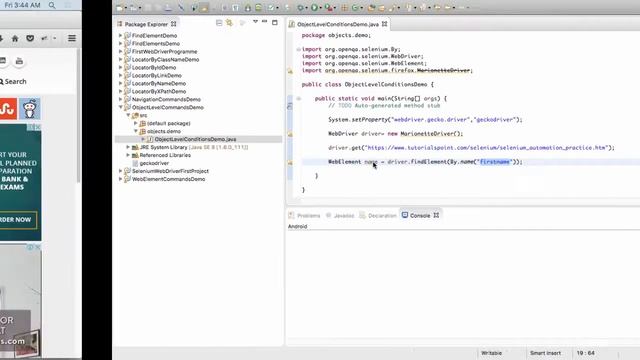Click the Reddit share icon in the browser
The height and width of the screenshot is (360, 640).
click(29, 109)
